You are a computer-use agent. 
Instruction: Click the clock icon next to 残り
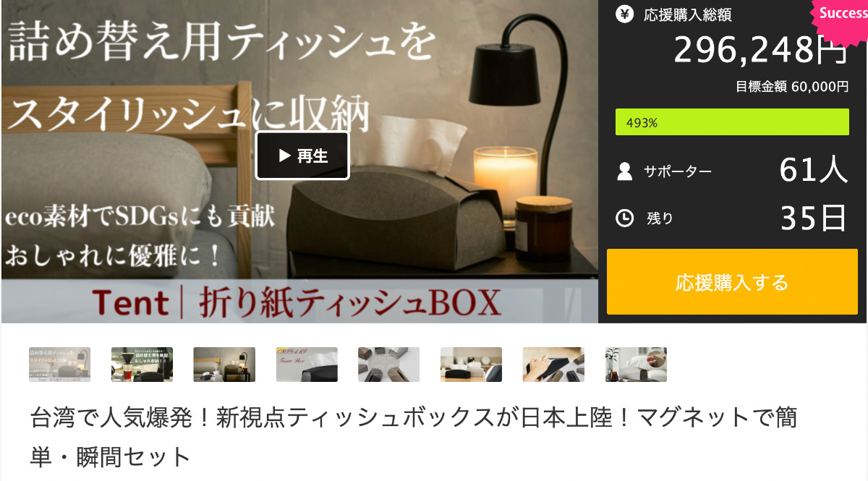[x=625, y=217]
